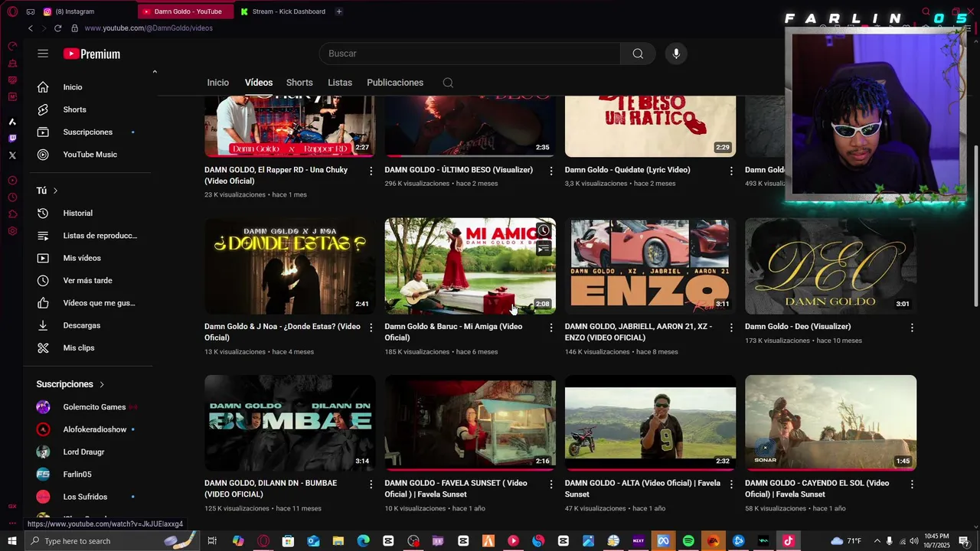The image size is (980, 551).
Task: Open Spotify from the taskbar
Action: pos(688,541)
